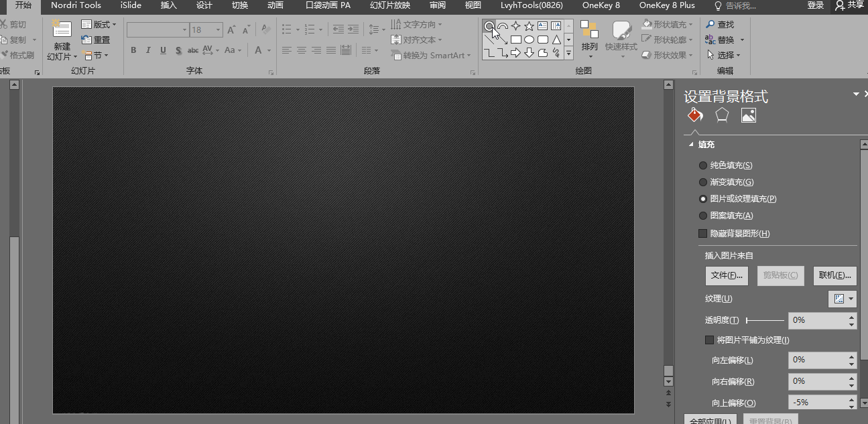Apply text shadow

tap(178, 50)
